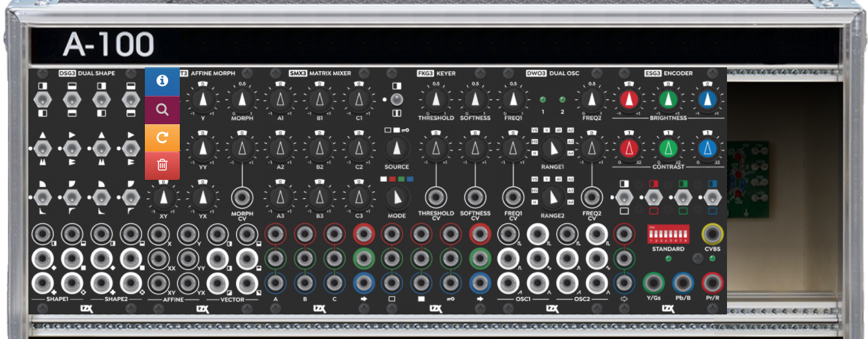Adjust the MORPH knob on Affine Morph
The width and height of the screenshot is (868, 339).
pos(242,99)
